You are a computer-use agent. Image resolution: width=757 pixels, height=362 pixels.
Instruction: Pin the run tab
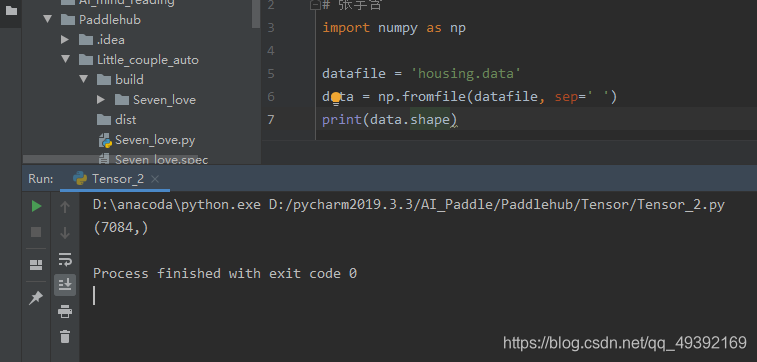pyautogui.click(x=36, y=298)
